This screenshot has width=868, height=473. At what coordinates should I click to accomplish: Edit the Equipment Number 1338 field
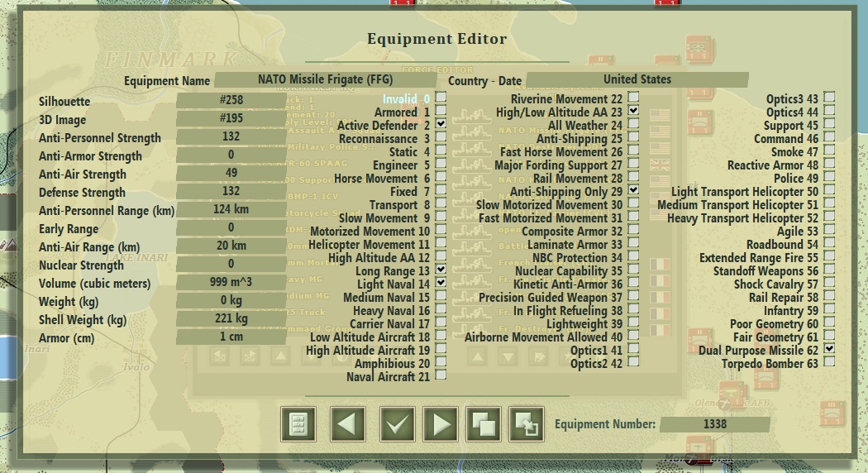tap(715, 424)
